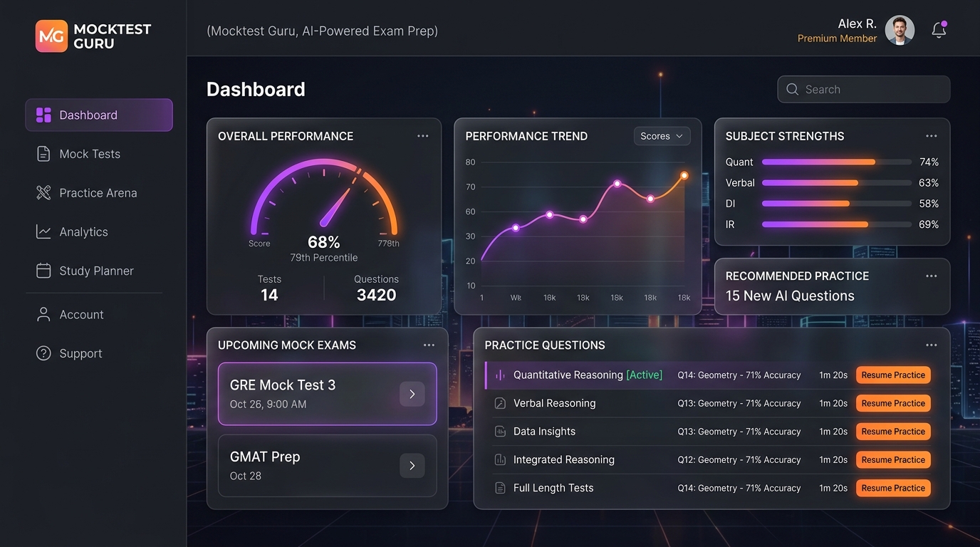Resume Practice for Quantitative Reasoning
Image resolution: width=980 pixels, height=547 pixels.
pyautogui.click(x=893, y=375)
